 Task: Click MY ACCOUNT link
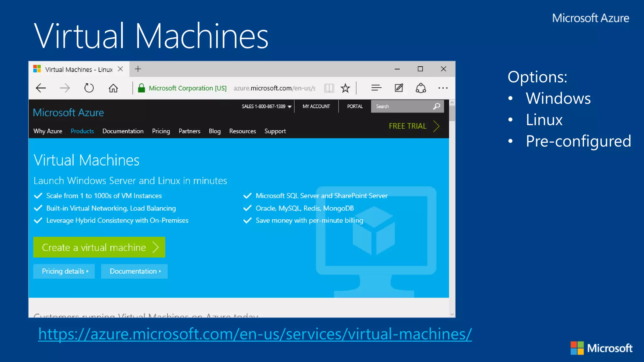(x=316, y=107)
